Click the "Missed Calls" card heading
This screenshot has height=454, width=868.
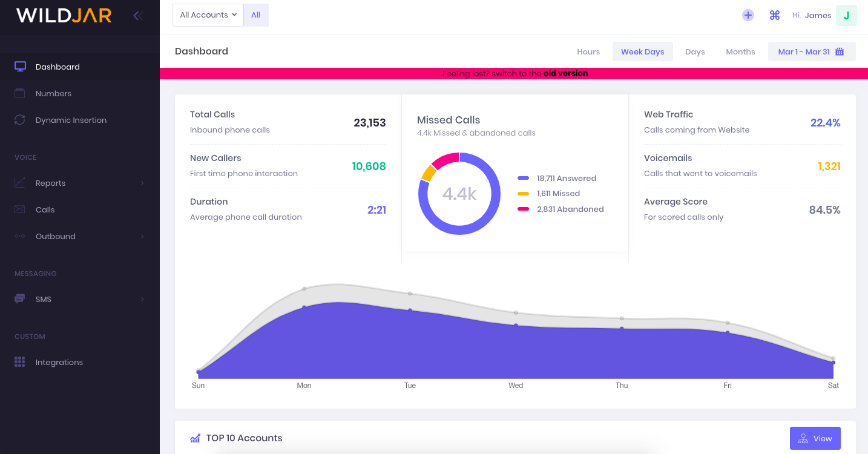[449, 120]
